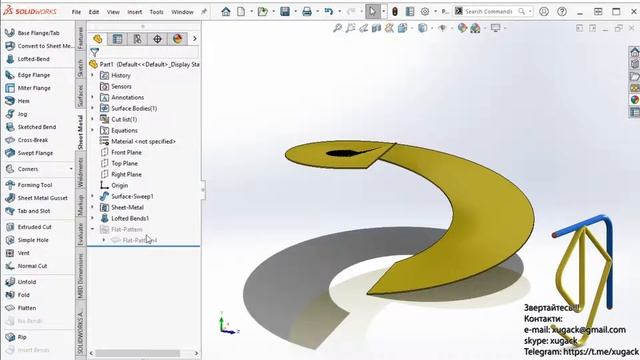Viewport: 640px width, 360px height.
Task: Select the Jog tool
Action: click(16, 114)
